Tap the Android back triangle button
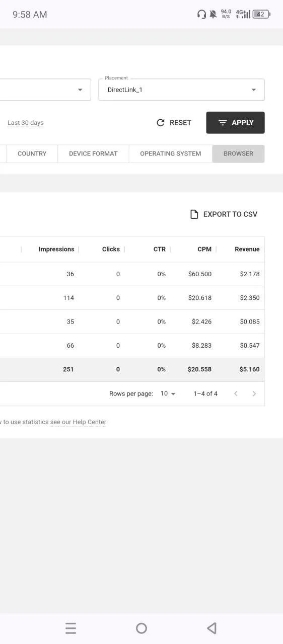The width and height of the screenshot is (283, 644). coord(212,628)
